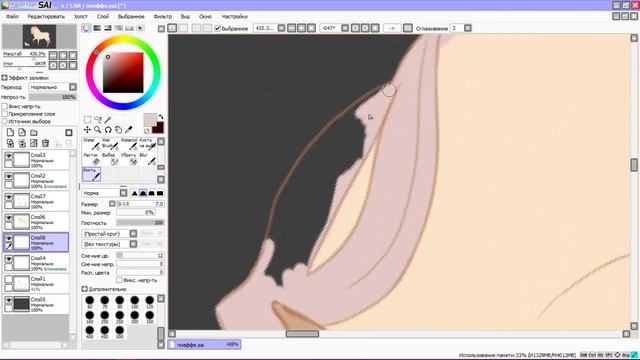
Task: Adjust the Плотность density slider
Action: click(x=140, y=223)
